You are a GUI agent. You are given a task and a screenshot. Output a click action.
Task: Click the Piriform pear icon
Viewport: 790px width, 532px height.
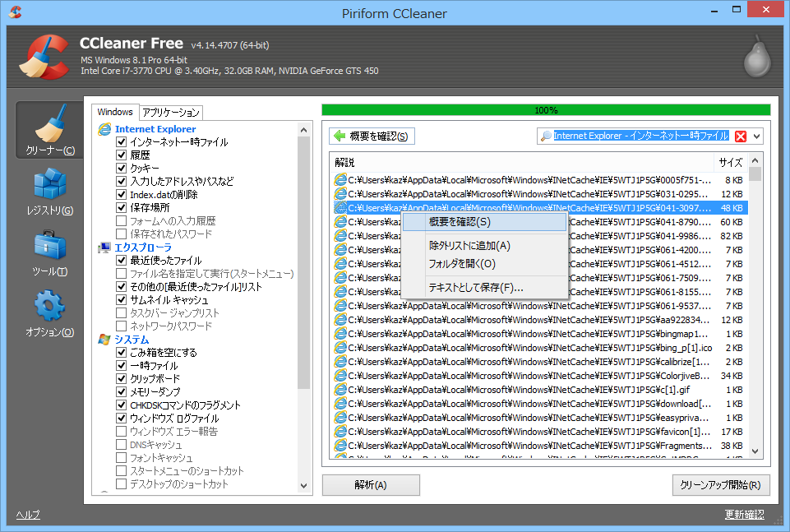click(757, 57)
